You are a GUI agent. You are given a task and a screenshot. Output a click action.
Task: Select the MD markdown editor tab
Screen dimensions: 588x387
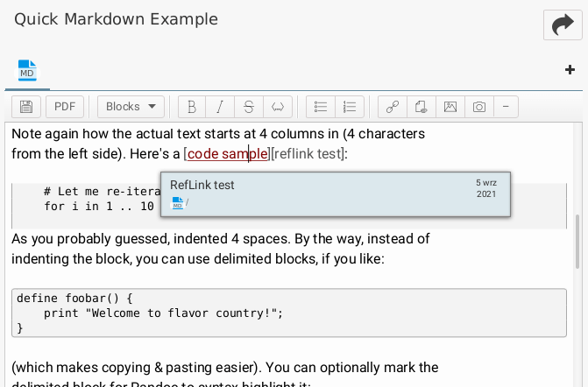click(27, 70)
